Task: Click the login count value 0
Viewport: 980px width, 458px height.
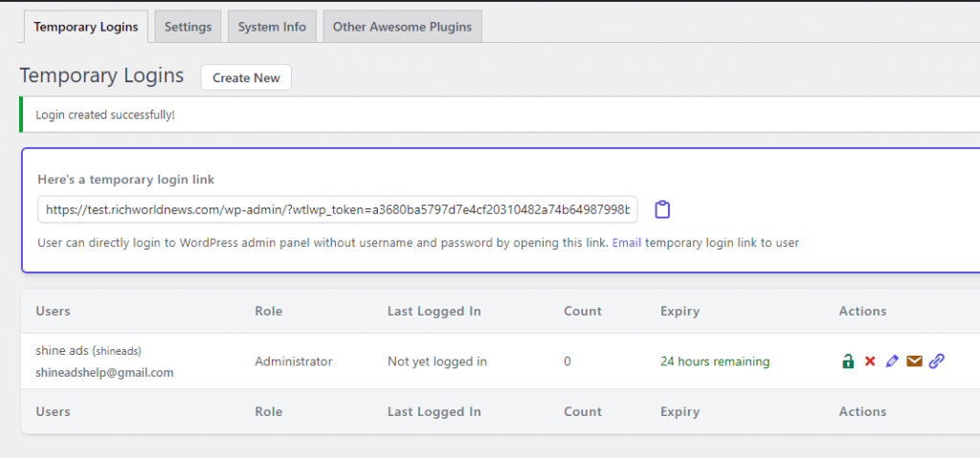Action: [567, 361]
